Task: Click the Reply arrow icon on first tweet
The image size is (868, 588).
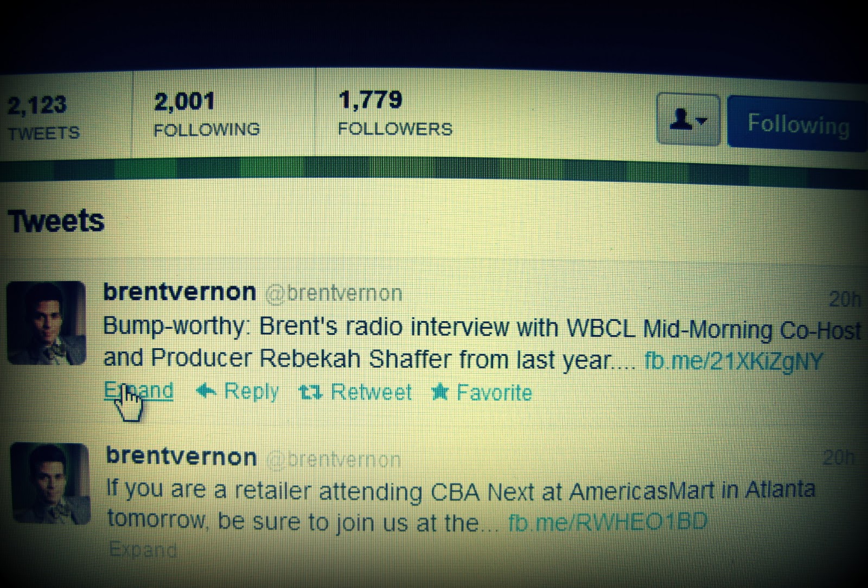Action: [x=206, y=391]
